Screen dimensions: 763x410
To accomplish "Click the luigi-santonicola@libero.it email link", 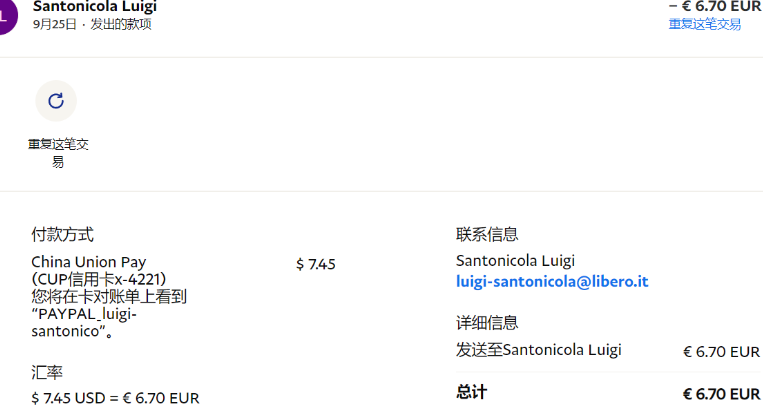I will [552, 282].
